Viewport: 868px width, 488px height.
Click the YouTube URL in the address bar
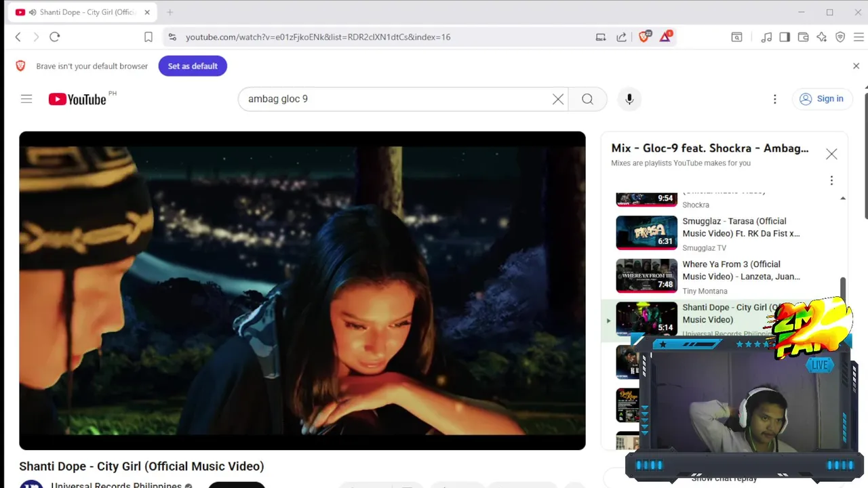[x=318, y=37]
